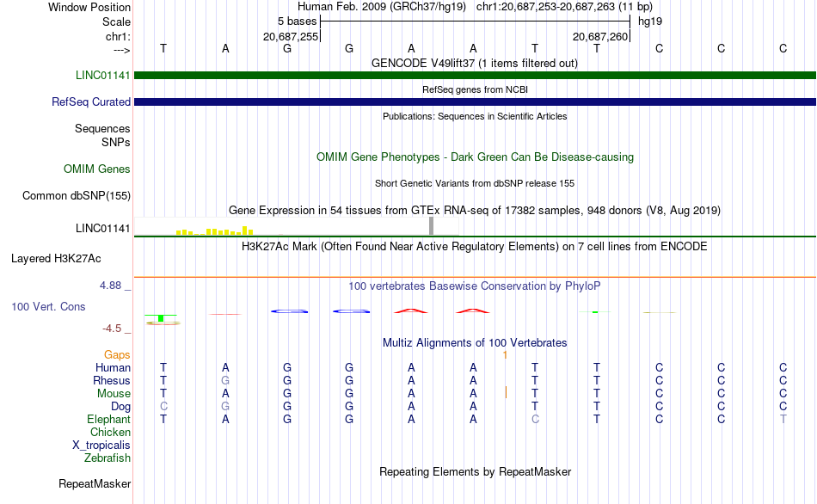Click the H3K27Ac Mark track title
This screenshot has width=817, height=504.
475,246
